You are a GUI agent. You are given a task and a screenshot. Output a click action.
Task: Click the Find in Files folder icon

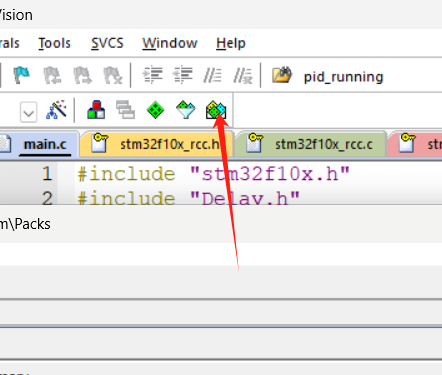click(282, 75)
